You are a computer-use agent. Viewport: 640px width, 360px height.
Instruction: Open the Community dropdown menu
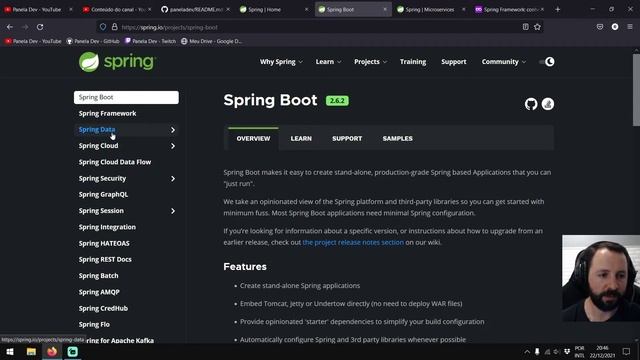(504, 62)
